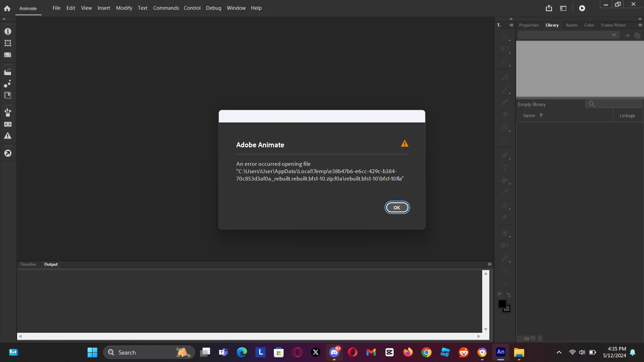Open the Transform panel icon

point(8,43)
